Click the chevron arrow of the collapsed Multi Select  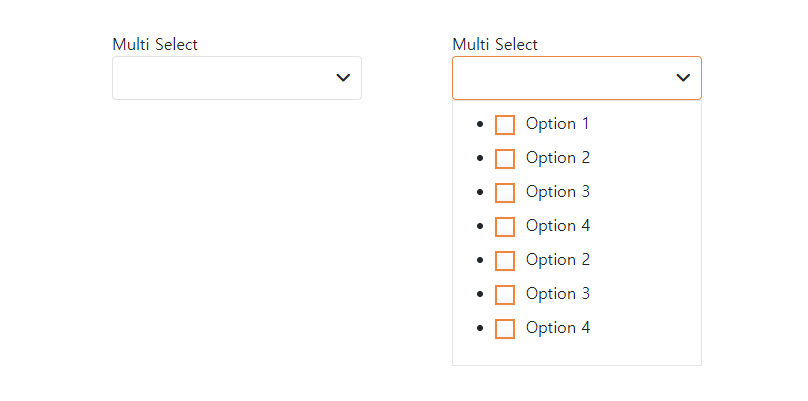[x=343, y=78]
